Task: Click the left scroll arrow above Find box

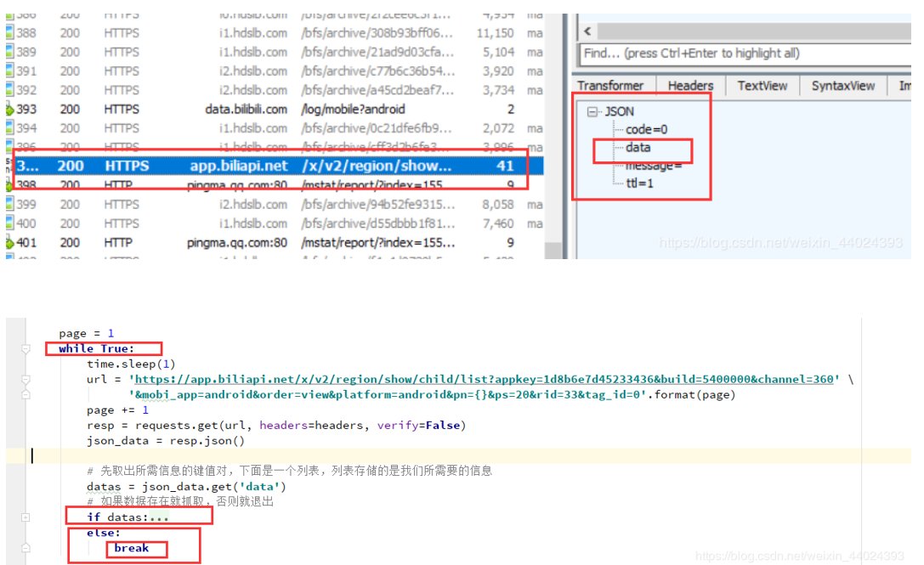Action: (x=587, y=31)
